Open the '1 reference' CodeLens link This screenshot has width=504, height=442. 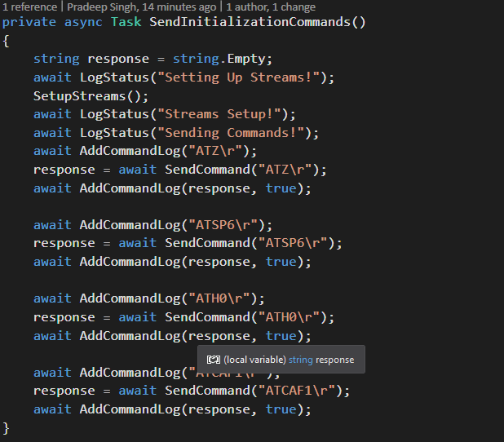coord(30,7)
